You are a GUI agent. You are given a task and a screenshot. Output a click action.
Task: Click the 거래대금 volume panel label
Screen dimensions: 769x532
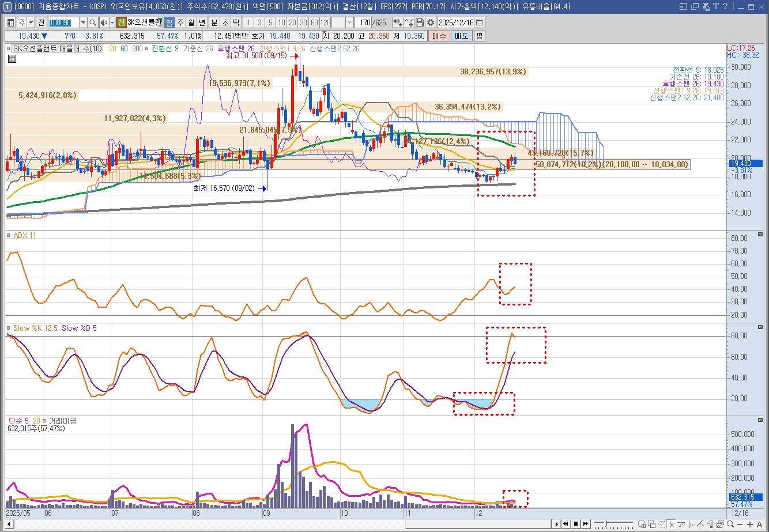[62, 421]
